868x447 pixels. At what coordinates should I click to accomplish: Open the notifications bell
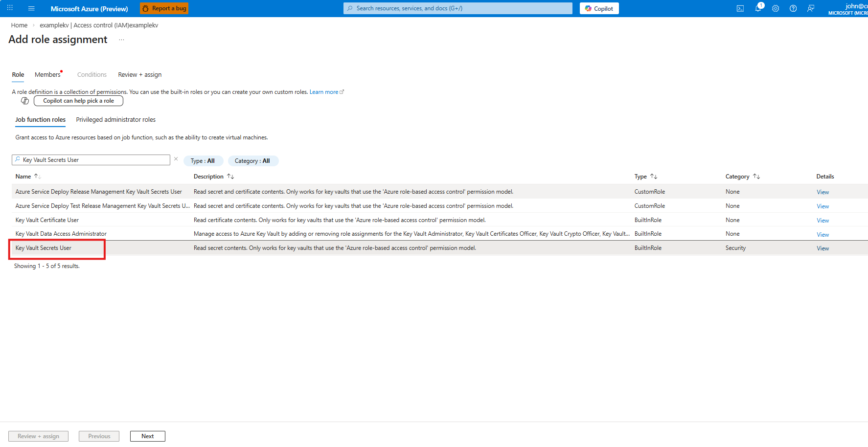tap(758, 8)
